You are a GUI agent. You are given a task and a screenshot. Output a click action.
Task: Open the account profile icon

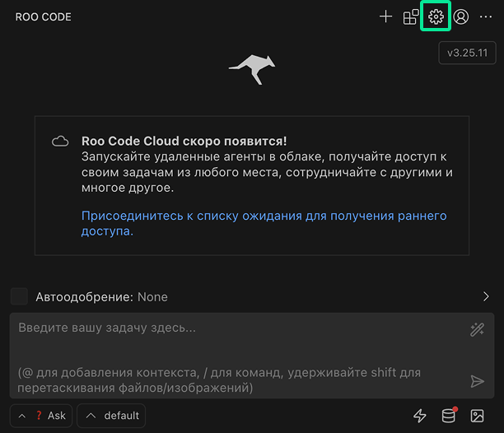[461, 16]
